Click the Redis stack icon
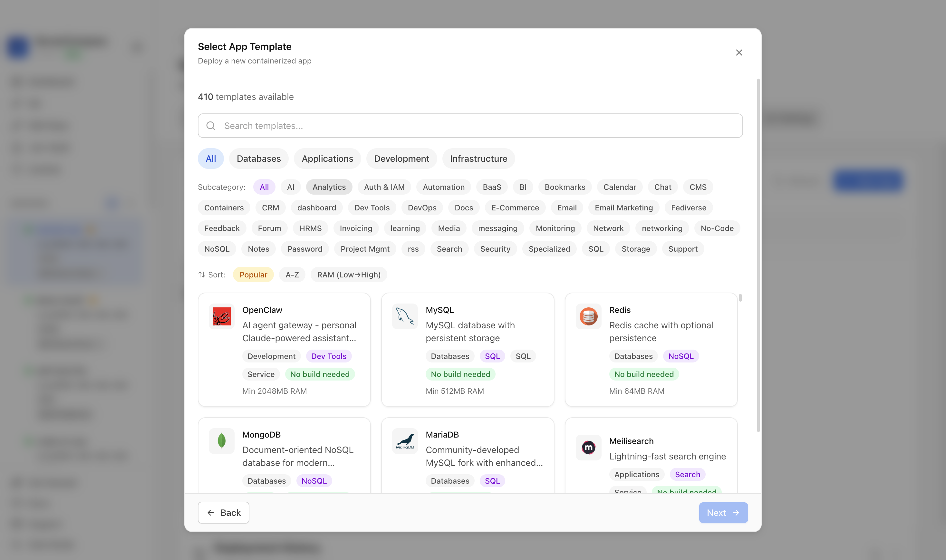 (588, 316)
